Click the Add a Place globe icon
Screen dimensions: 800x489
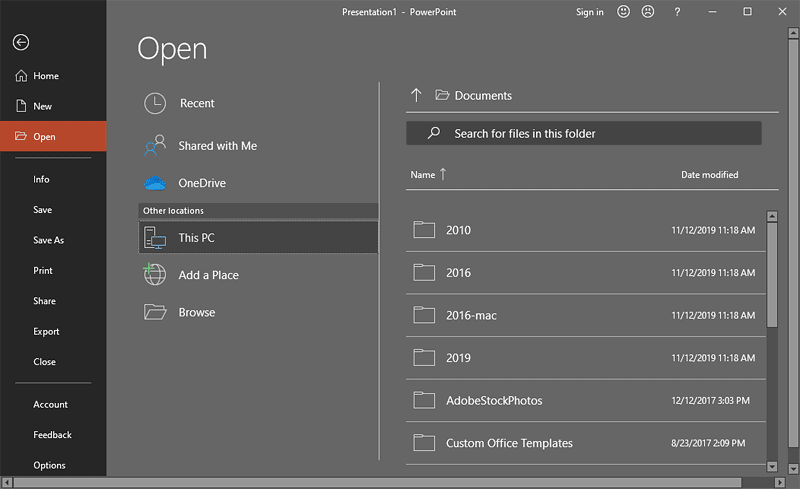pos(155,275)
